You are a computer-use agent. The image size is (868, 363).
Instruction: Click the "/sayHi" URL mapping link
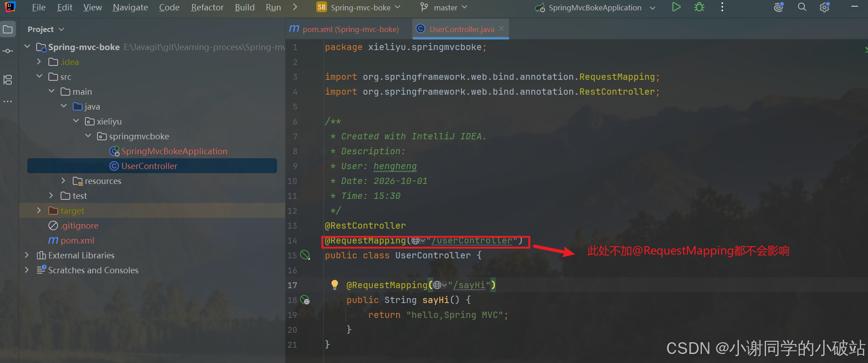pos(469,285)
